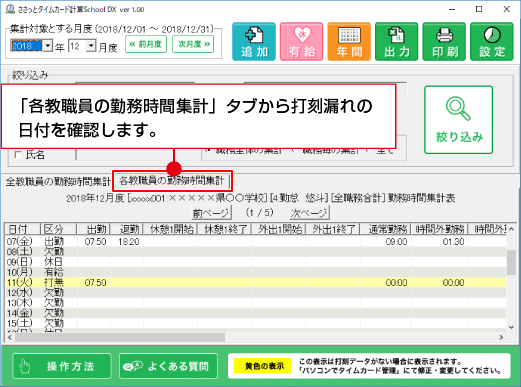Open the 年間 yearly calendar icon
Screen dimensions: 521x387
[x=349, y=42]
